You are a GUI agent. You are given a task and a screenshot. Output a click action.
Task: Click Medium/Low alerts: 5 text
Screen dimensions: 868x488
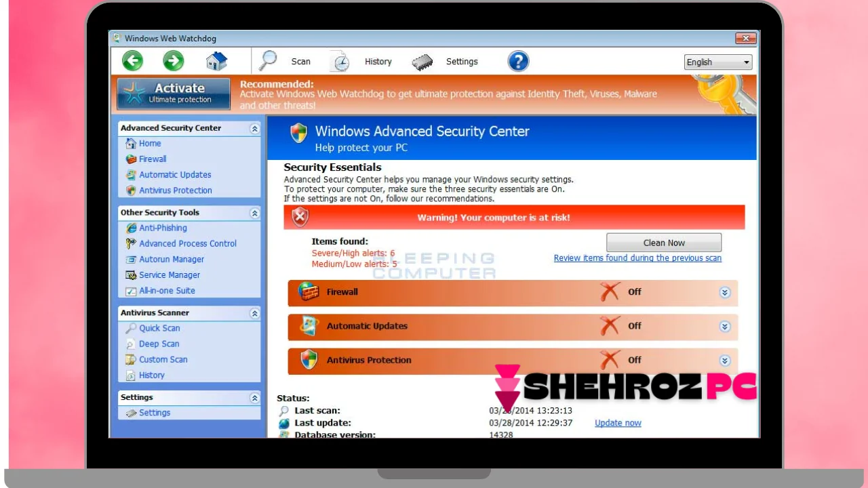point(355,264)
